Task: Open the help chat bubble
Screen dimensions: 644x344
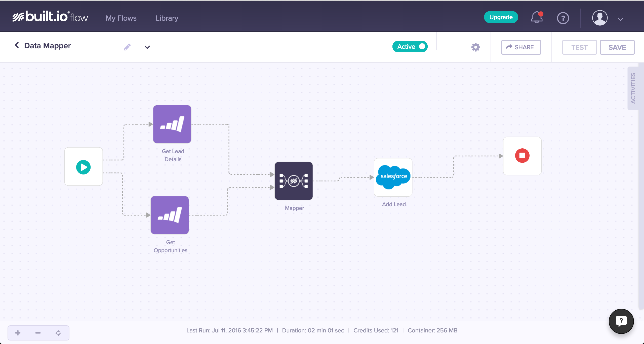Action: point(621,321)
